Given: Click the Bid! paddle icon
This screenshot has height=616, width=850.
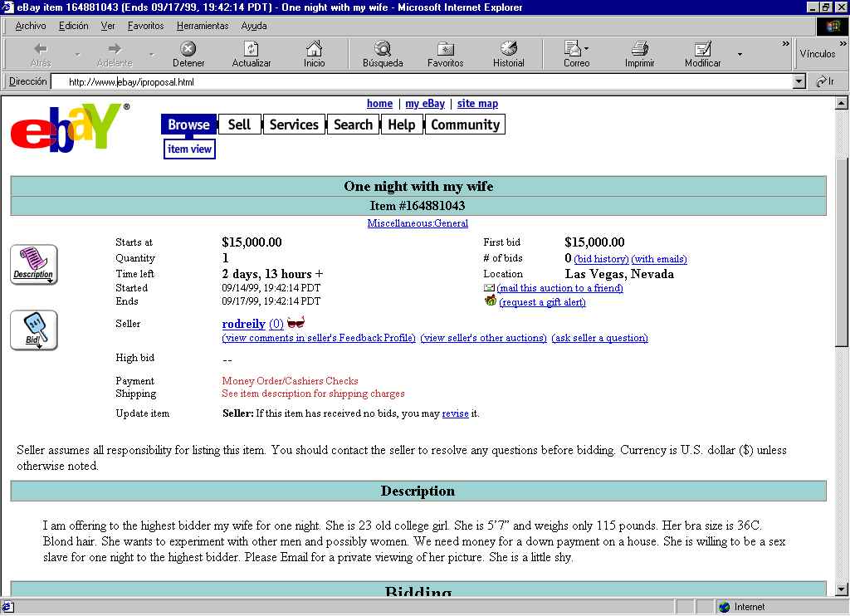Looking at the screenshot, I should pos(34,330).
